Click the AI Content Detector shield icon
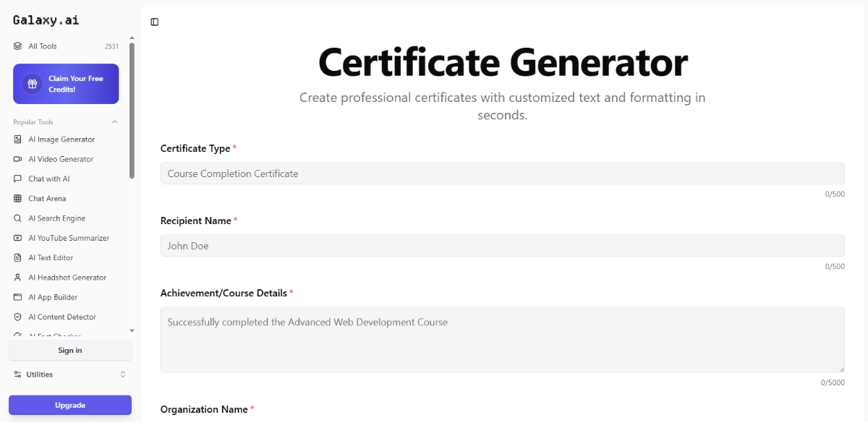Screen dimensions: 868x441 [18, 317]
